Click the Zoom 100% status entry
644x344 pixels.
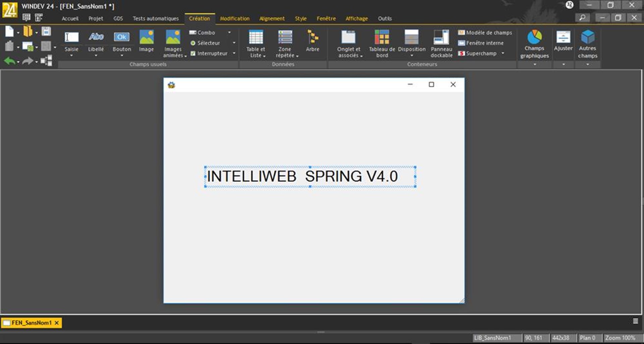coord(620,338)
